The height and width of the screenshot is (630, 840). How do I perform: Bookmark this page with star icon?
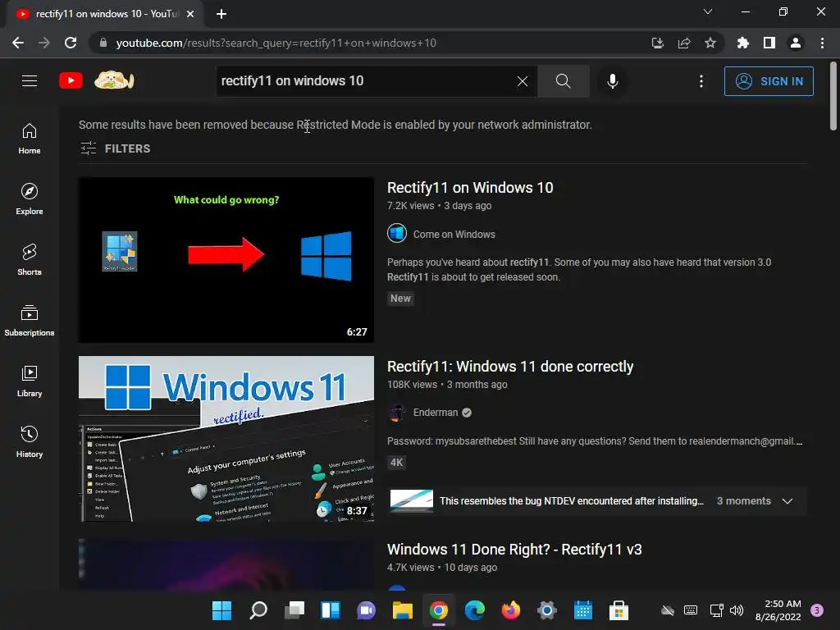pyautogui.click(x=710, y=43)
